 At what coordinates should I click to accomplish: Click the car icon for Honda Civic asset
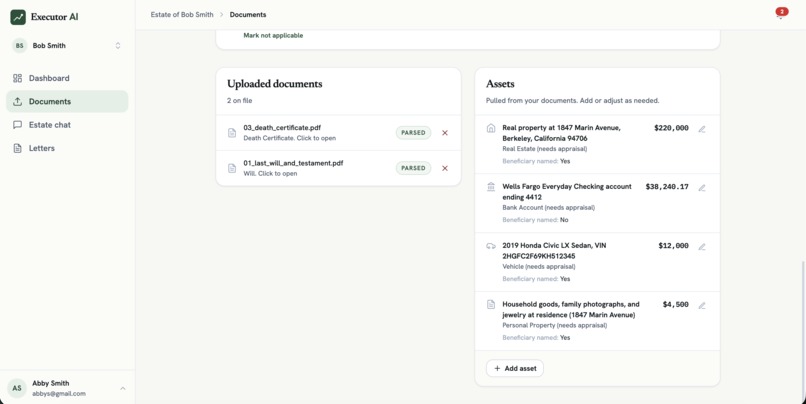491,246
